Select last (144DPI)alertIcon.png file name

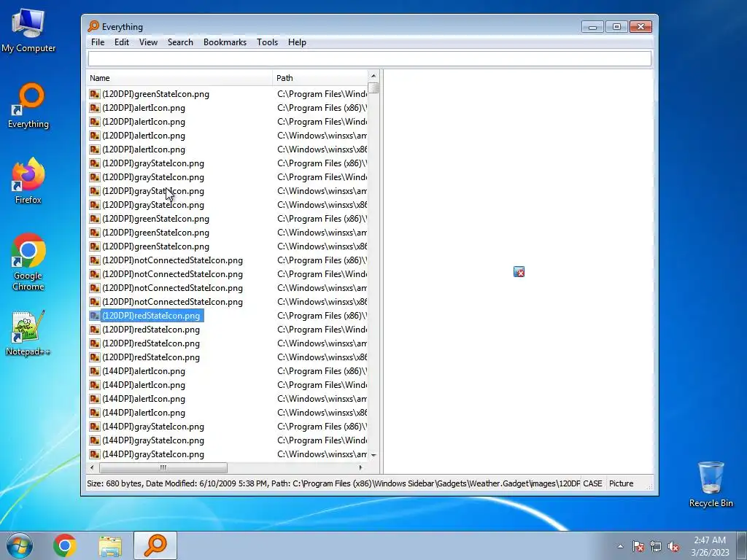144,413
